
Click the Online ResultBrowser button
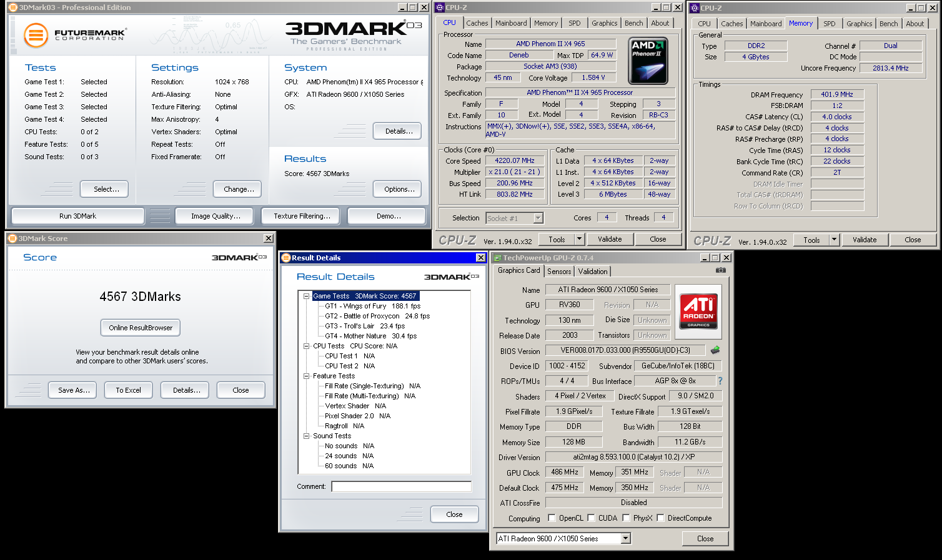(x=141, y=328)
